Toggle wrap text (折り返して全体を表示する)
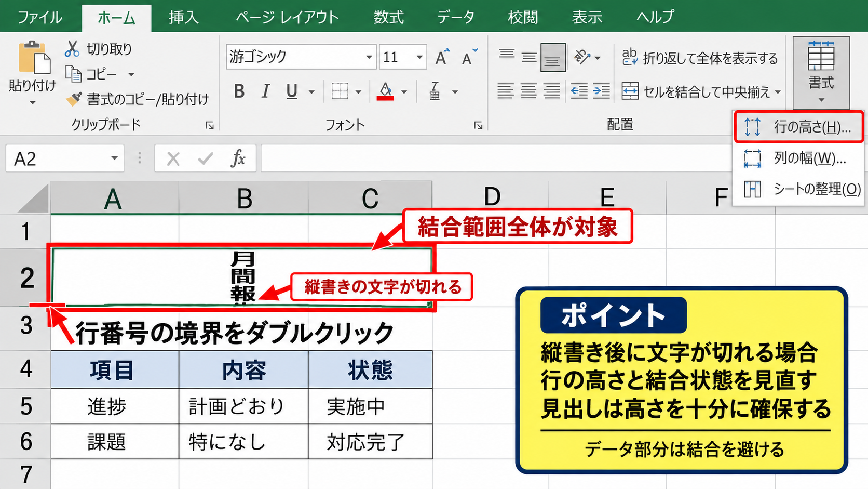868x489 pixels. (x=700, y=58)
